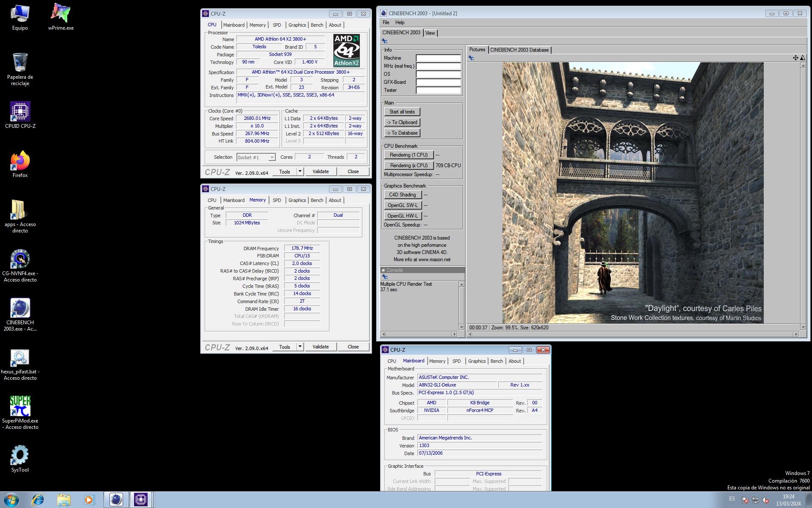
Task: Run Rendering (x CPU) benchmark
Action: (409, 166)
